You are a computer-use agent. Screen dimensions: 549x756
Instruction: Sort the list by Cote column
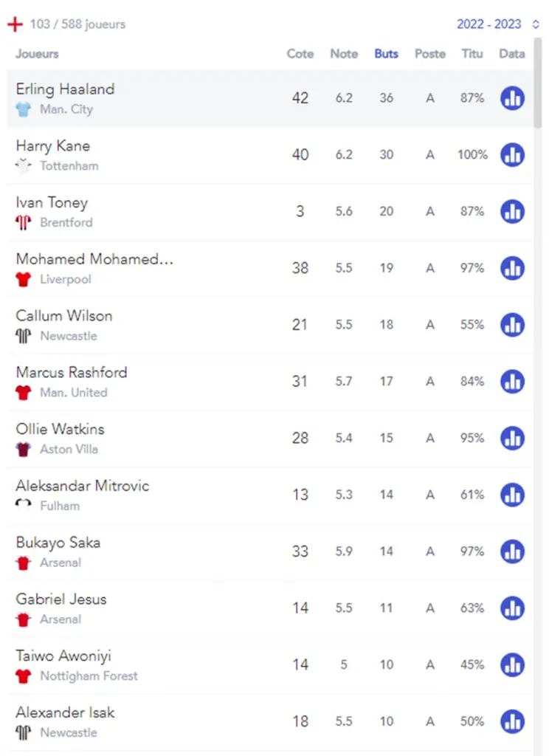pyautogui.click(x=300, y=54)
